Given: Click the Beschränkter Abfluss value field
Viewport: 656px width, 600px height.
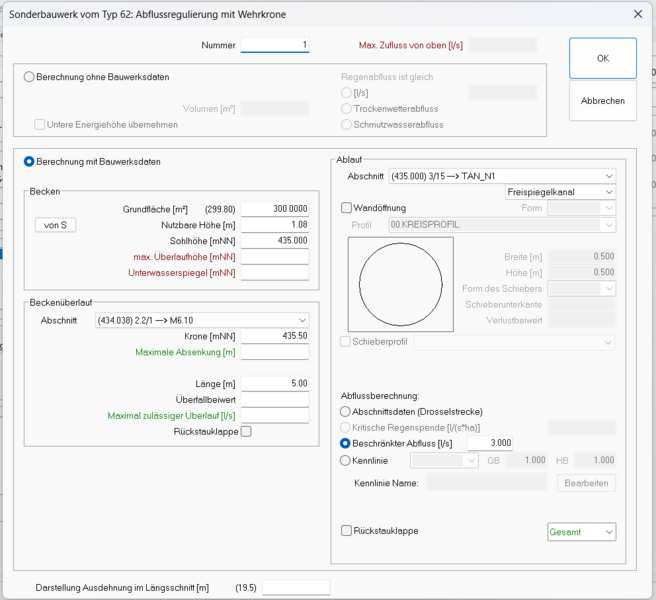Looking at the screenshot, I should tap(490, 443).
